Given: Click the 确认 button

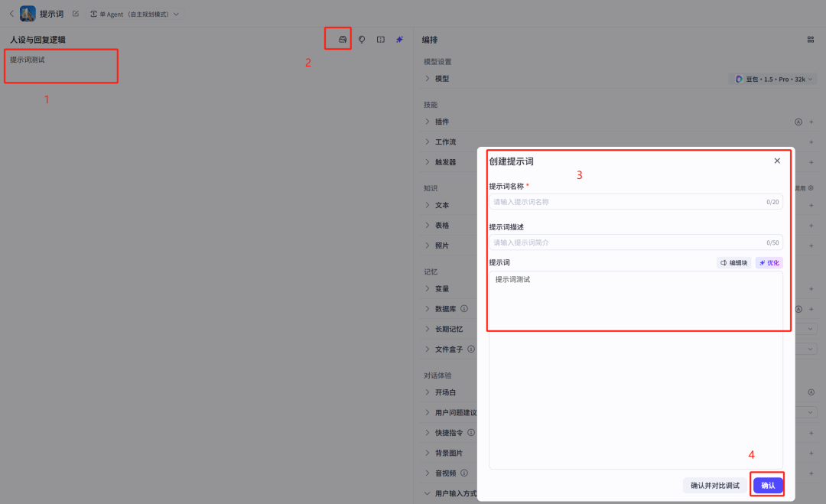Looking at the screenshot, I should point(768,486).
